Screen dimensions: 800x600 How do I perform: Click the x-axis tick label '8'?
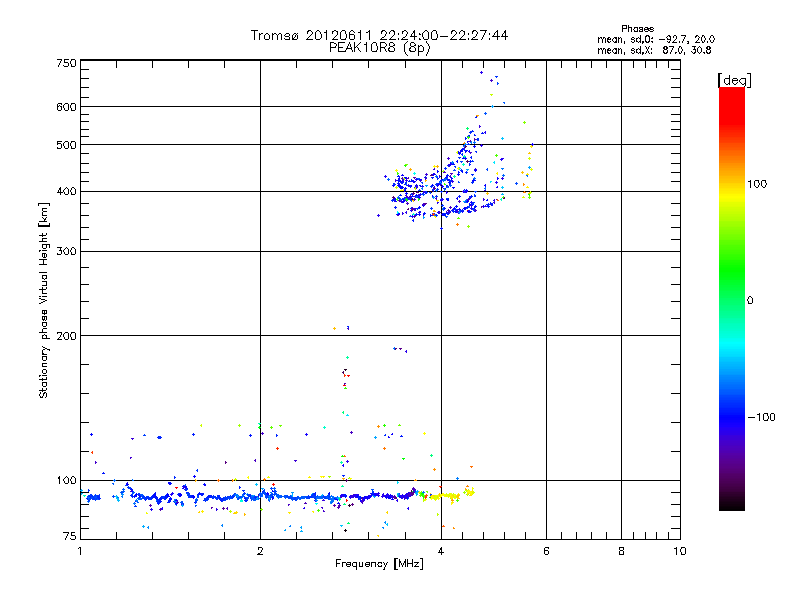pos(621,551)
